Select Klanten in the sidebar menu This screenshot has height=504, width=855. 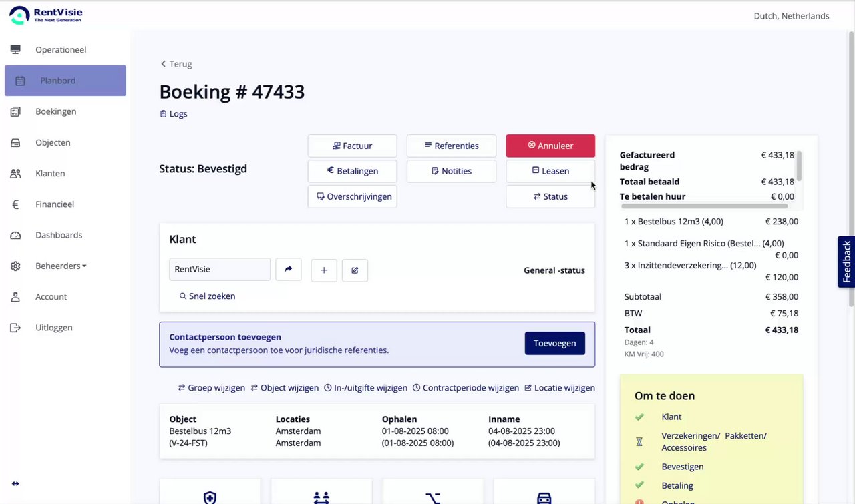tap(50, 174)
